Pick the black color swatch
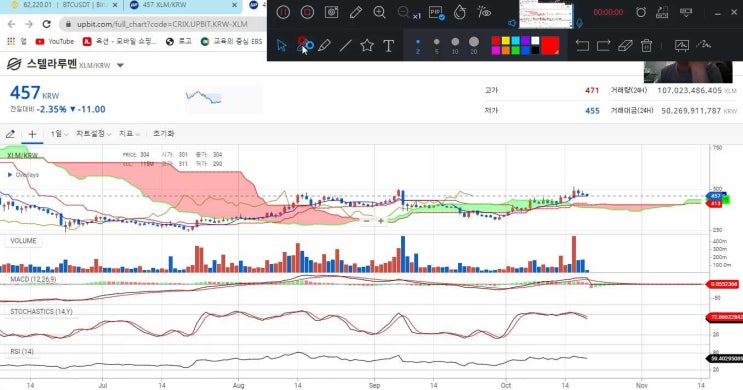743x390 pixels. [x=535, y=50]
